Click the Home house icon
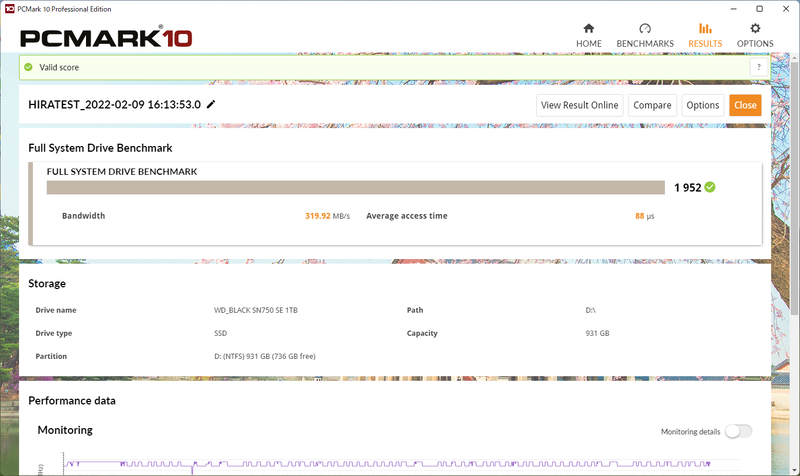 click(x=589, y=28)
